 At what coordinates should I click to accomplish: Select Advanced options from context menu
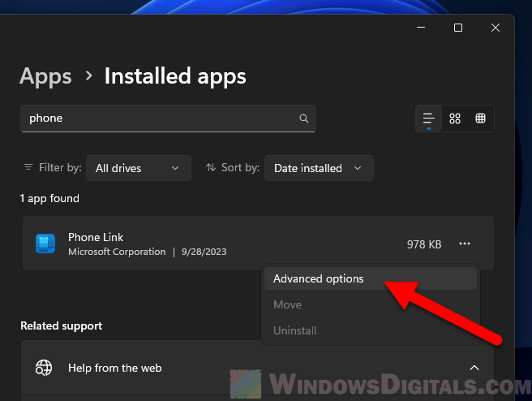[x=371, y=278]
